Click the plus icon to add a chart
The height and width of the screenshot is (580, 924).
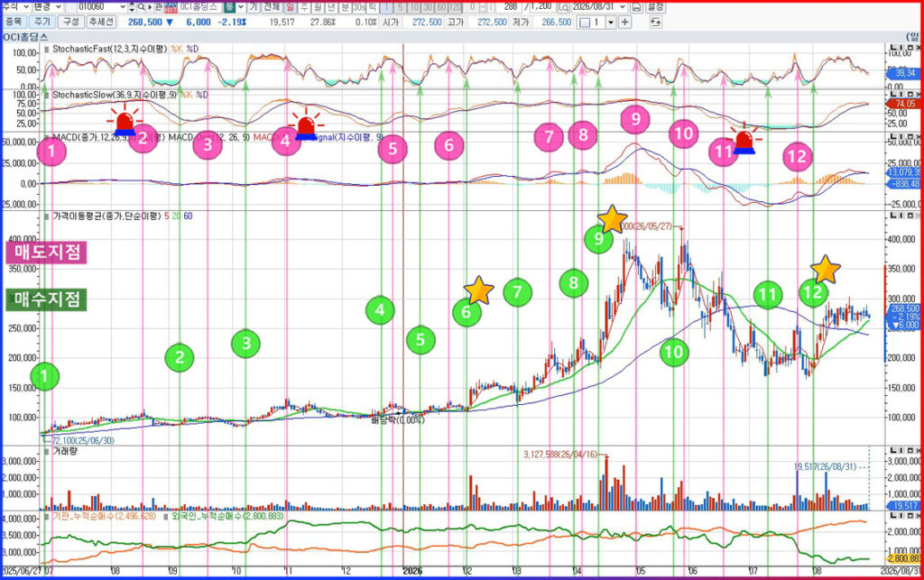point(624,23)
